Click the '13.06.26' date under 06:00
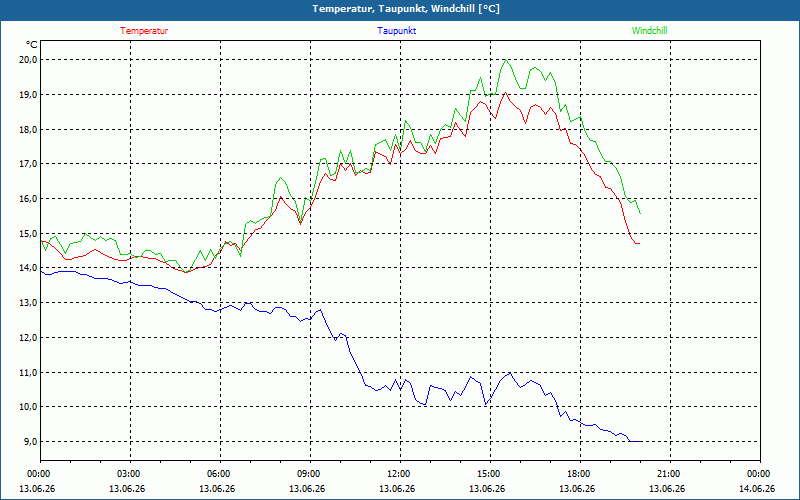800x500 pixels. pos(217,489)
